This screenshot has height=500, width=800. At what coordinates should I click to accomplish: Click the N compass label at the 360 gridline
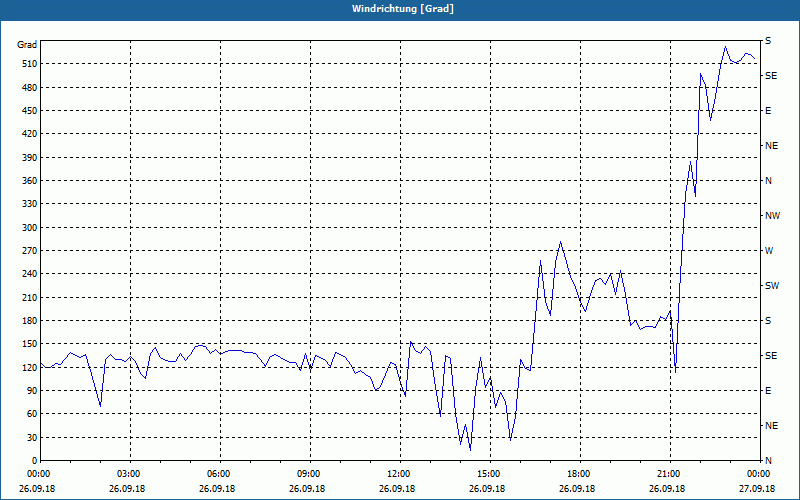tap(768, 181)
